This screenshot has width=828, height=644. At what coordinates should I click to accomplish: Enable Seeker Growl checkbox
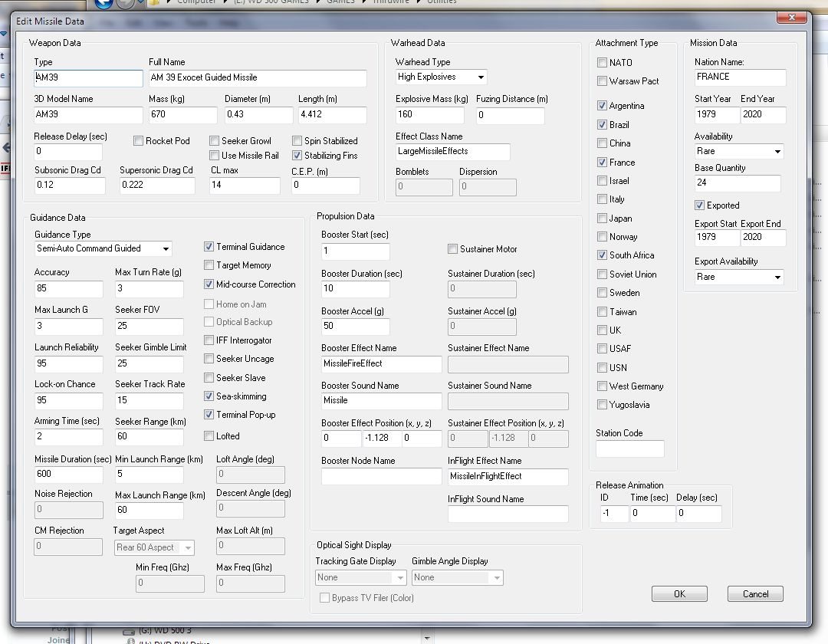click(x=214, y=141)
